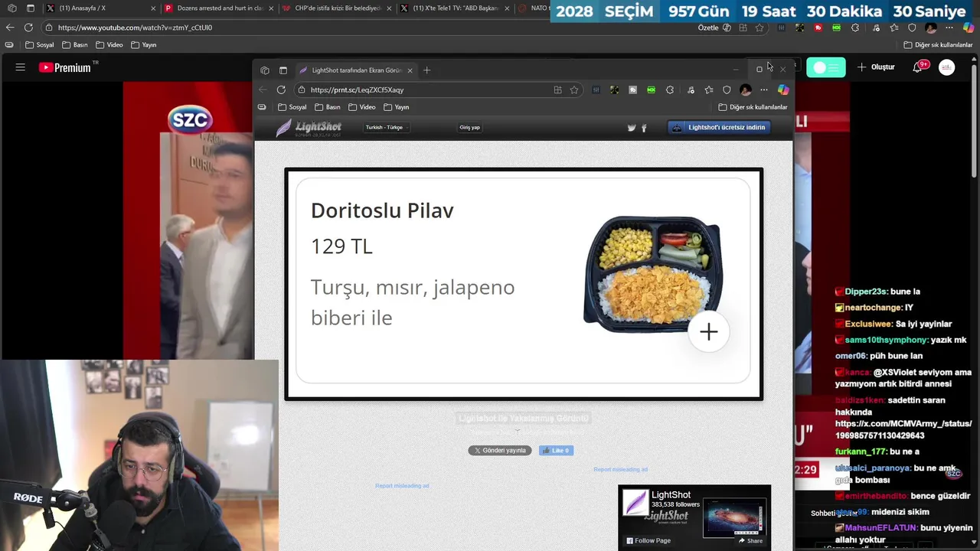The width and height of the screenshot is (980, 551).
Task: Click the Sohbeti chat toggle label
Action: pyautogui.click(x=834, y=514)
